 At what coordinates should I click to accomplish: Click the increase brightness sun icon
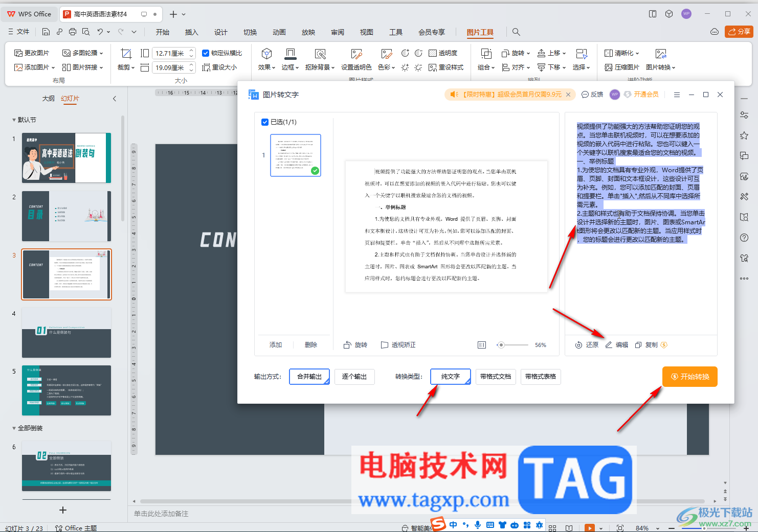pyautogui.click(x=405, y=67)
